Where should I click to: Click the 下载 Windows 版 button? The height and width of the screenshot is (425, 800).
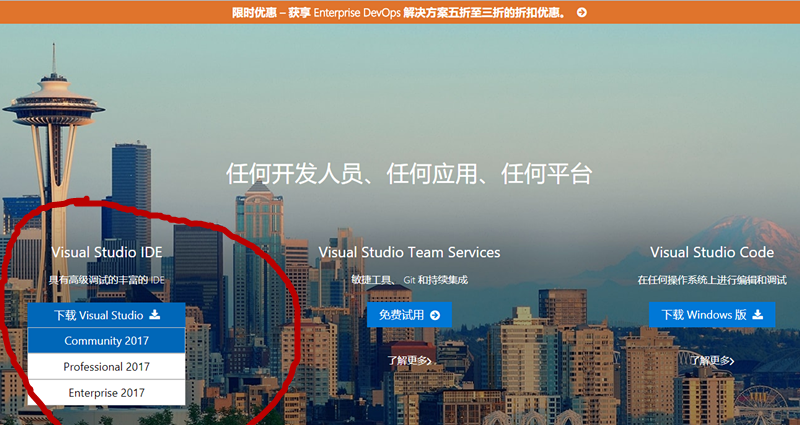(x=712, y=315)
